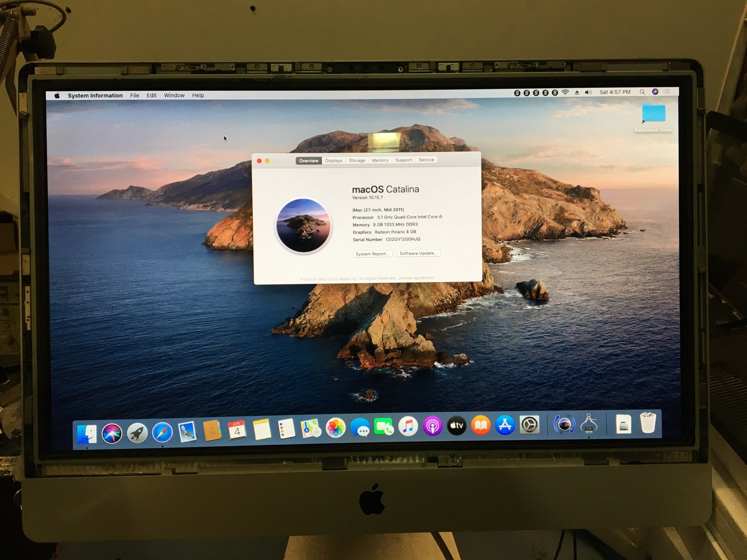Open Finder from the dock
747x560 pixels.
87,433
